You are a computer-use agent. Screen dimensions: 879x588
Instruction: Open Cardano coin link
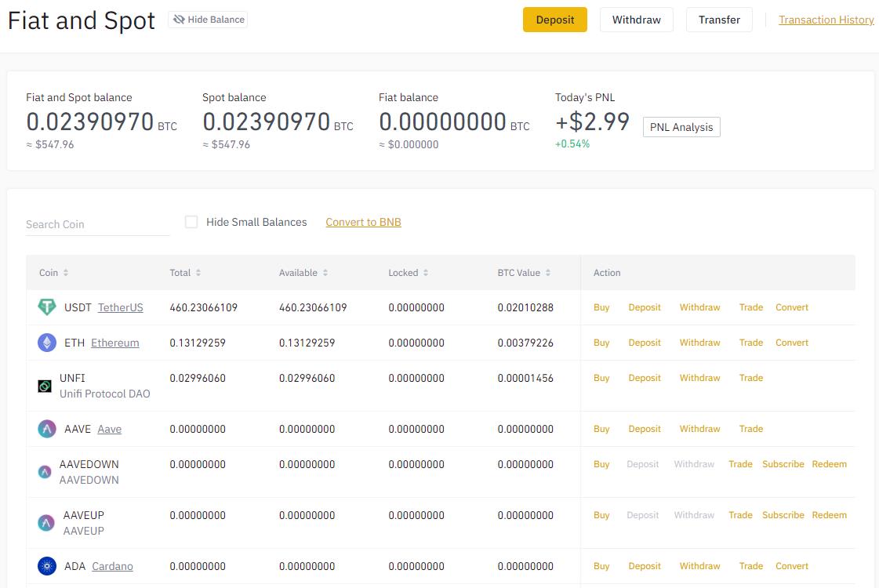(x=112, y=567)
